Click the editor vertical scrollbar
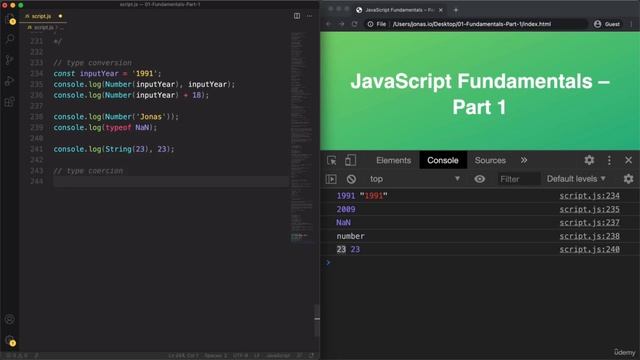The width and height of the screenshot is (640, 360). (x=317, y=320)
